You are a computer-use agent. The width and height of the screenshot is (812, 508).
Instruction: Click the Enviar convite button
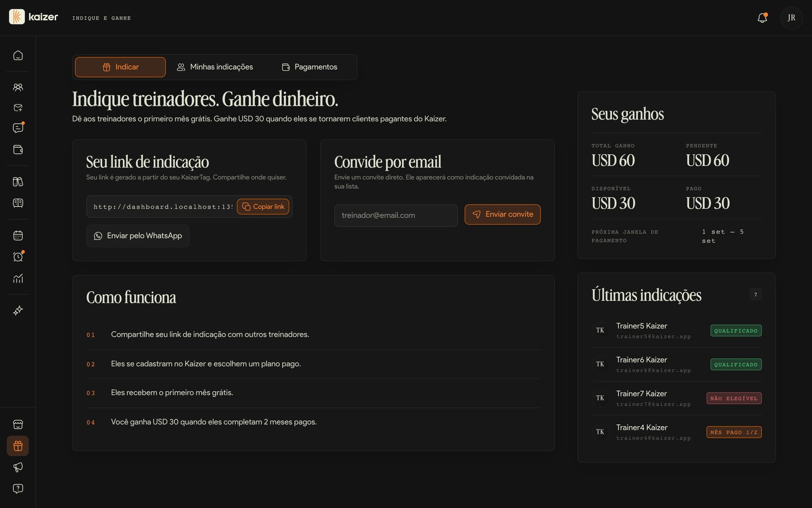[x=503, y=214]
